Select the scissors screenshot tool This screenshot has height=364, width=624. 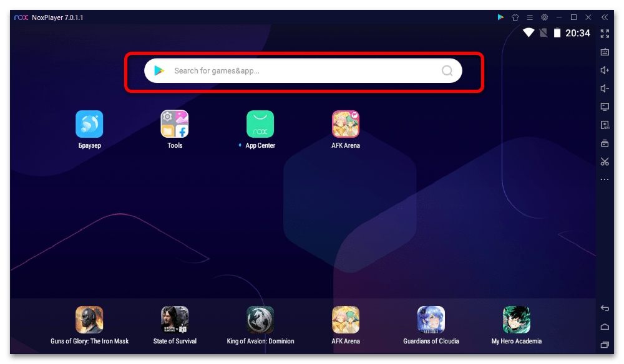click(x=605, y=161)
